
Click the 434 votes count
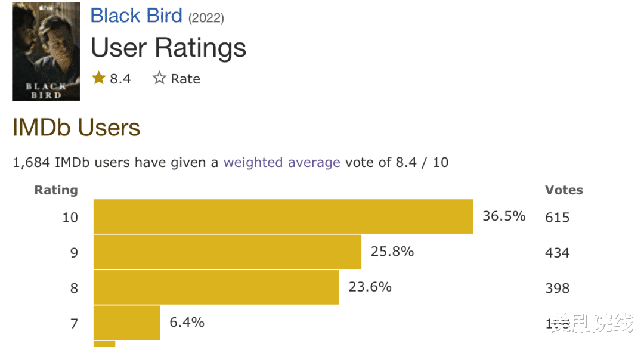(x=558, y=253)
